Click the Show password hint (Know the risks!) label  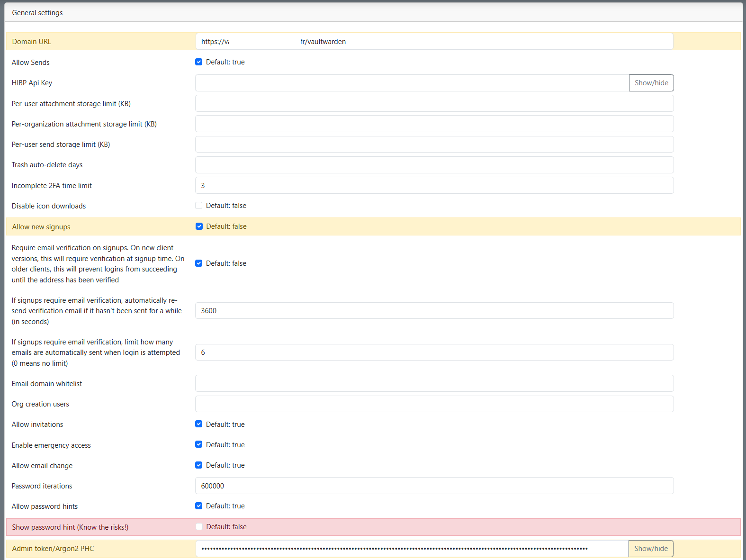(70, 527)
